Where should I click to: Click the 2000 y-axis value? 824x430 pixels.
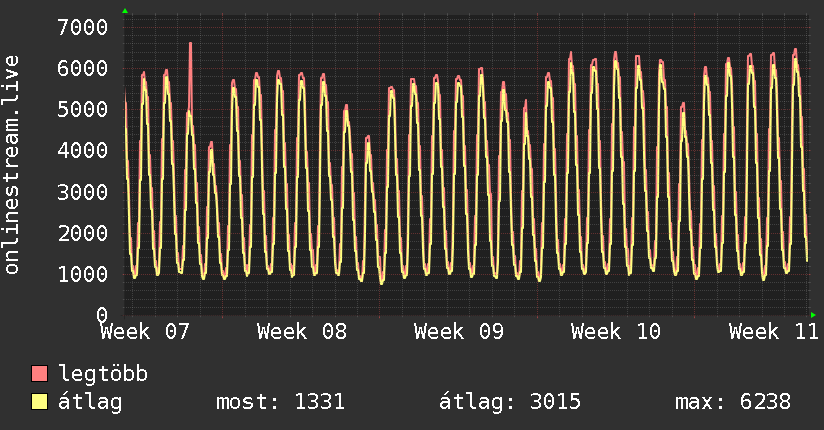click(x=83, y=233)
